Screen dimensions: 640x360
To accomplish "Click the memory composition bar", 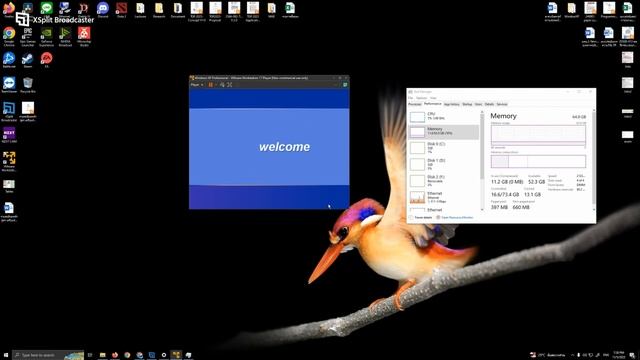I will pyautogui.click(x=538, y=161).
